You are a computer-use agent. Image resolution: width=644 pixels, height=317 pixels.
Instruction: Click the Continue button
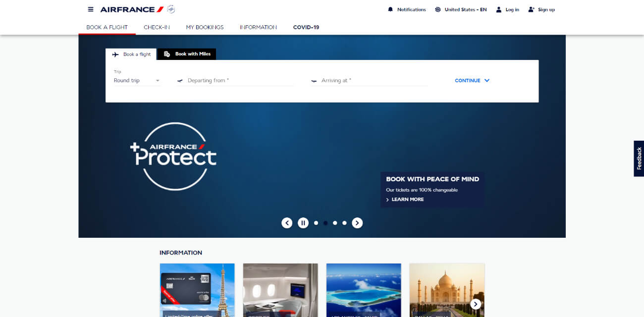pos(472,81)
